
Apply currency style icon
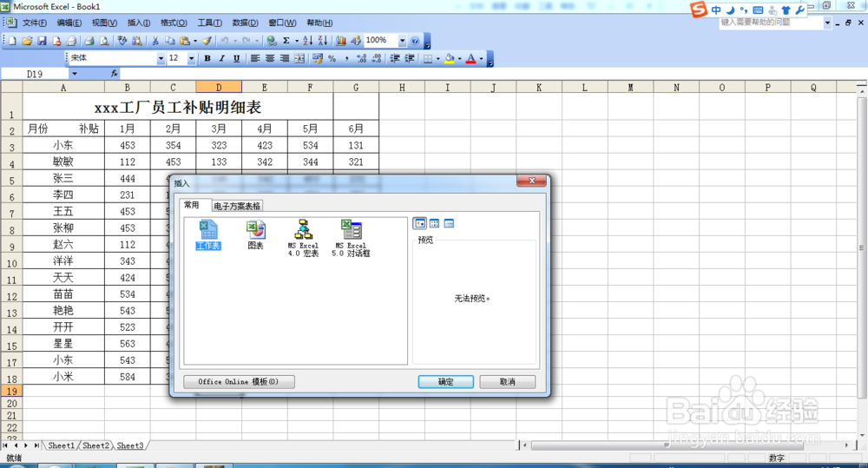317,58
